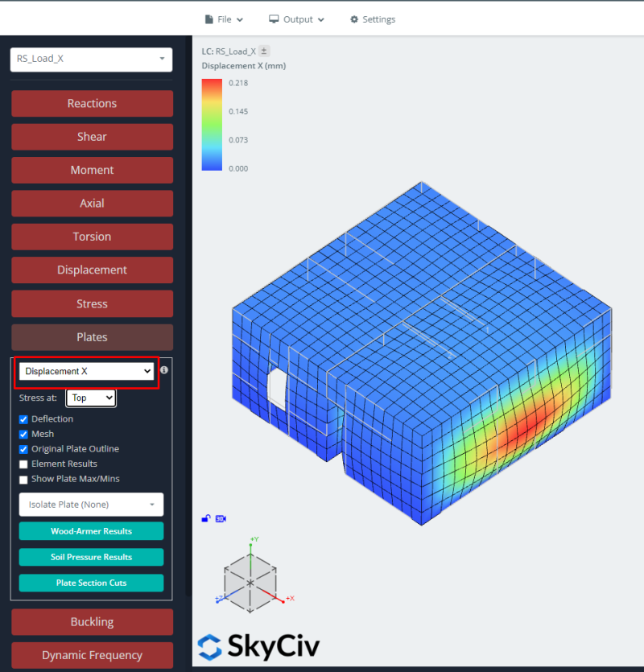Click the Wood-Armer Results button
The height and width of the screenshot is (672, 644).
tap(91, 531)
